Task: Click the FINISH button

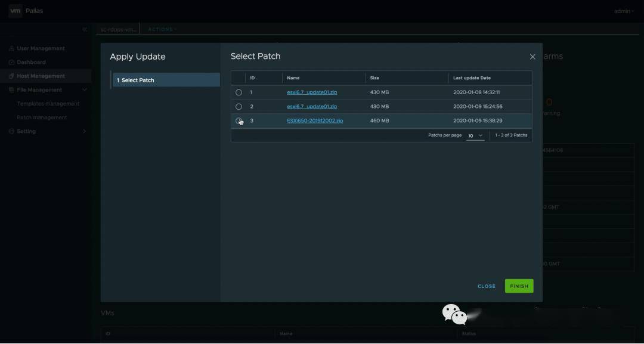Action: [x=519, y=286]
